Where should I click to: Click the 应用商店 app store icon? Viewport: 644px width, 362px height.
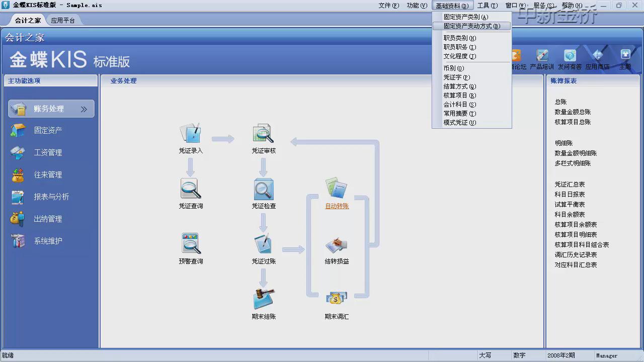(597, 55)
